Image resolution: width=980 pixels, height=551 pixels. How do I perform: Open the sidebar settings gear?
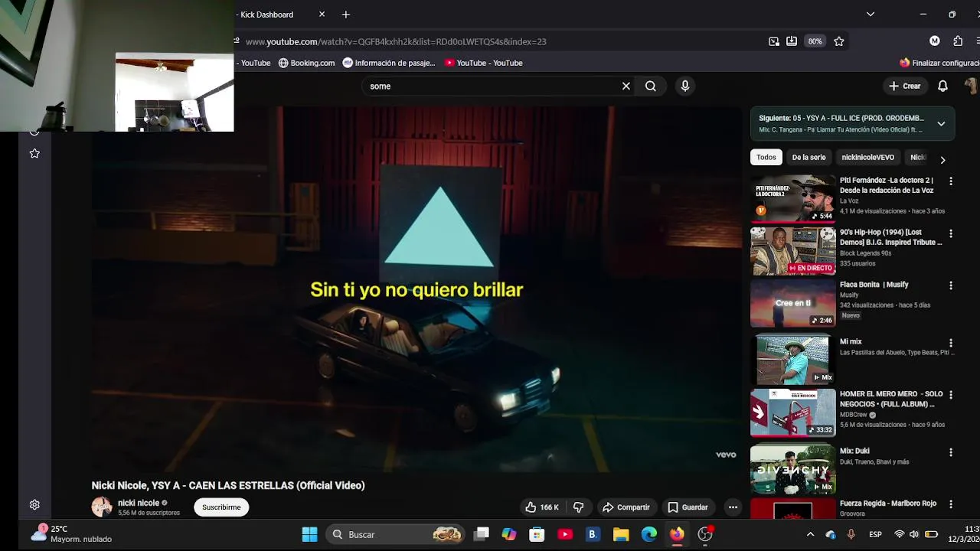tap(34, 505)
